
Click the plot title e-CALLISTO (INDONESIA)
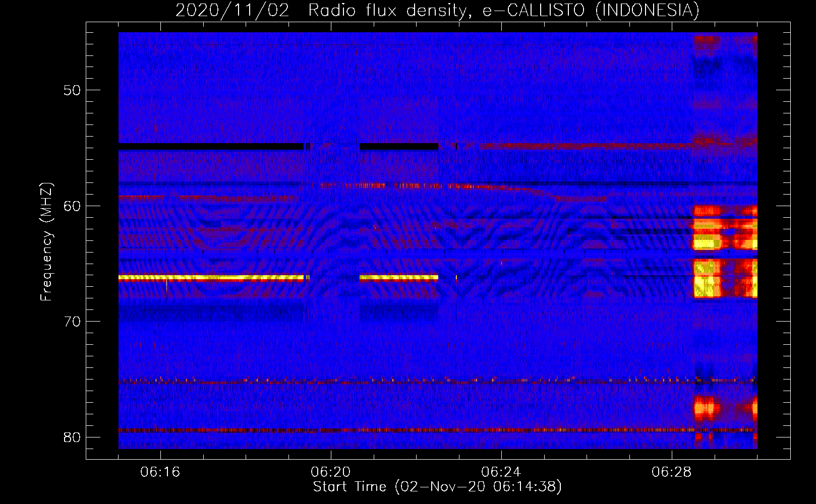[591, 10]
